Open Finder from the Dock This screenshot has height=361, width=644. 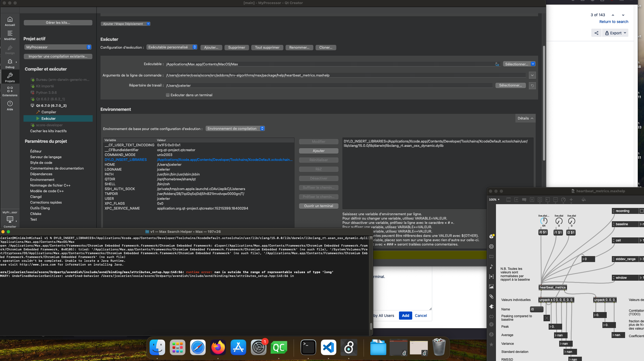pos(157,347)
